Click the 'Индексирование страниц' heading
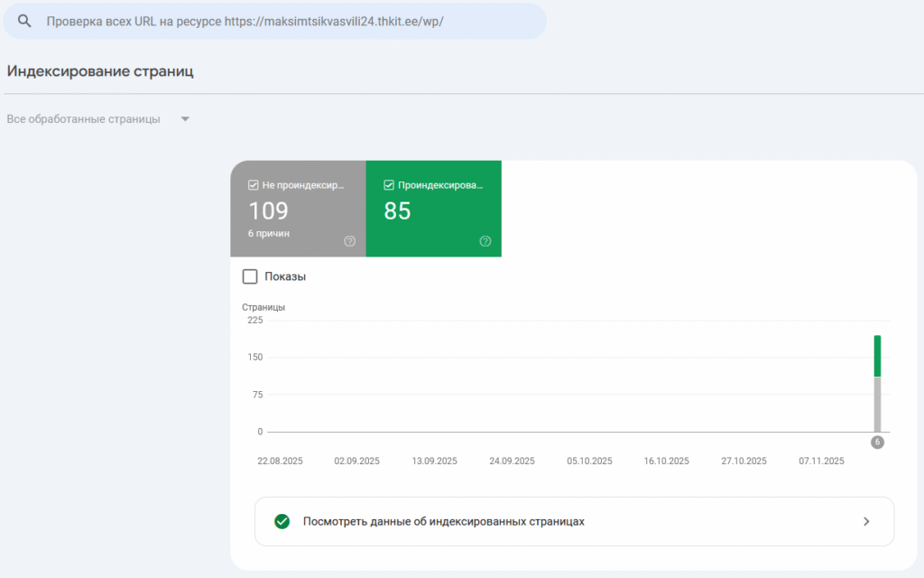The height and width of the screenshot is (578, 924). point(100,71)
